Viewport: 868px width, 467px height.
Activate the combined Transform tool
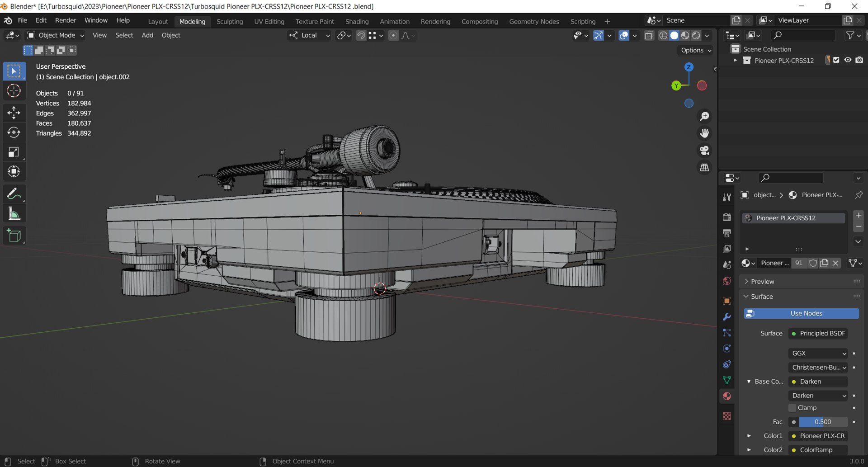14,171
